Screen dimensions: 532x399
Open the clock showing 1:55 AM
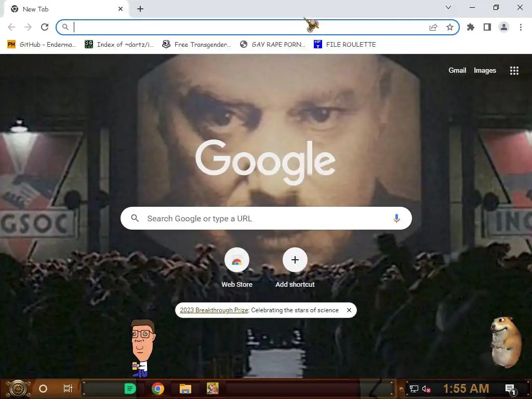466,389
